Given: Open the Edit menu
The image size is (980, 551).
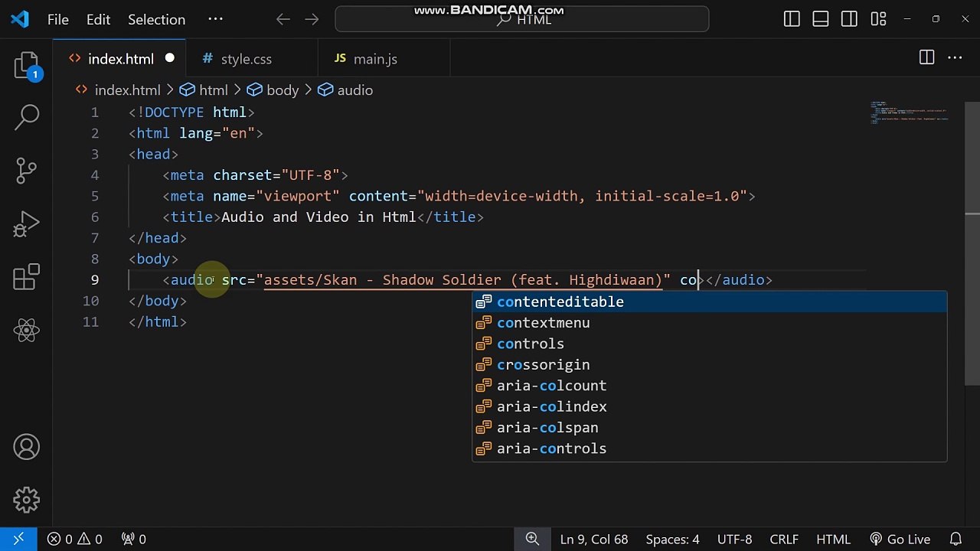Looking at the screenshot, I should 98,19.
